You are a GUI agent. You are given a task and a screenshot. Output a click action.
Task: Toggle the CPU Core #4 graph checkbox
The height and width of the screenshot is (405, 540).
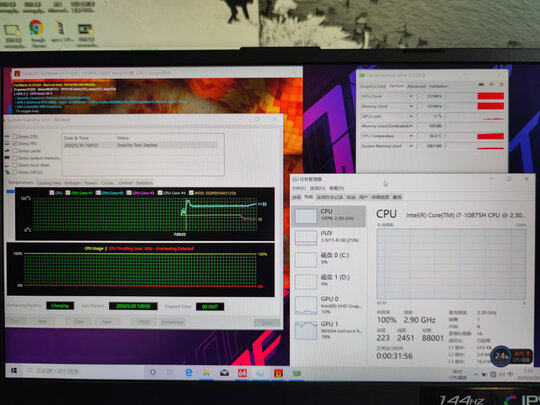pyautogui.click(x=160, y=193)
